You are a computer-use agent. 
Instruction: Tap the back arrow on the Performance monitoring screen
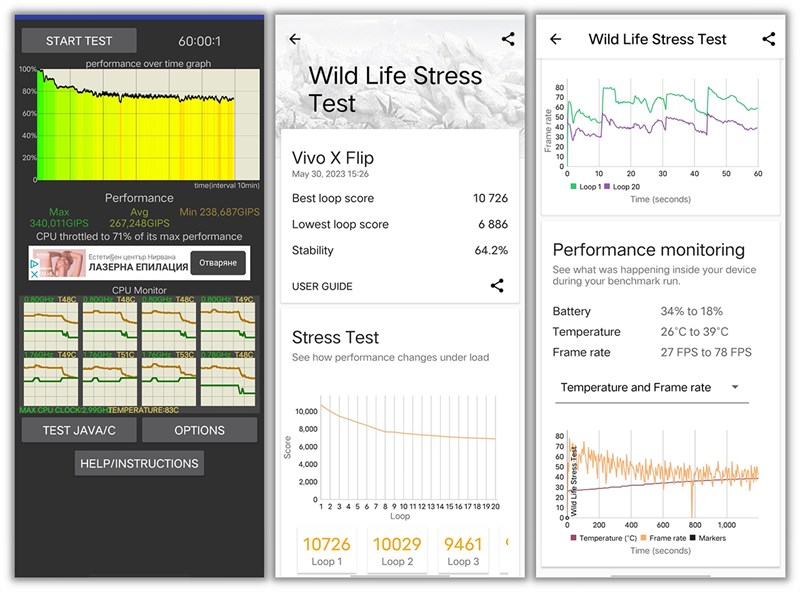[556, 39]
